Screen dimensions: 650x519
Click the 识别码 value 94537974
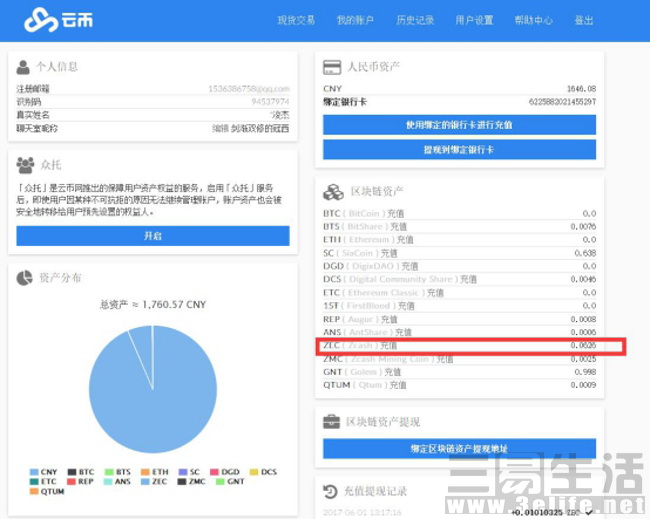tap(270, 102)
